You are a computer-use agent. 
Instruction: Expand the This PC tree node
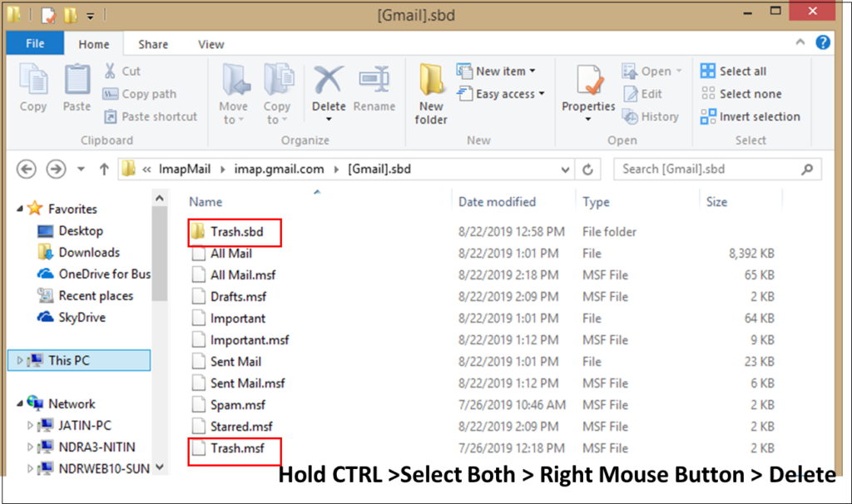click(21, 360)
